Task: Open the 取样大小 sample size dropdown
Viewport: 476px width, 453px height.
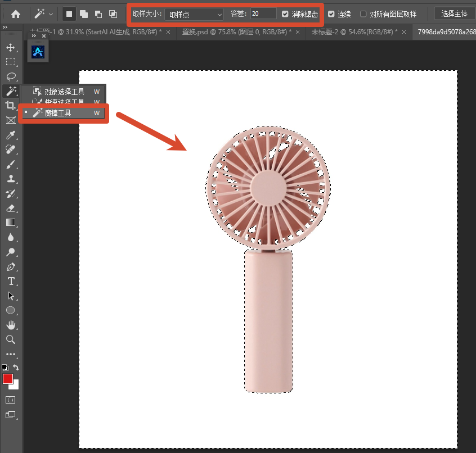Action: tap(194, 14)
